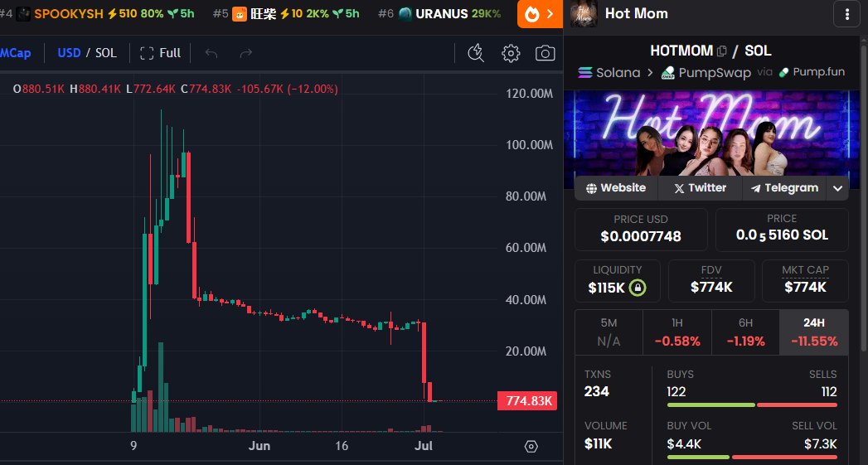Click the PumpSwap logo icon

(668, 72)
